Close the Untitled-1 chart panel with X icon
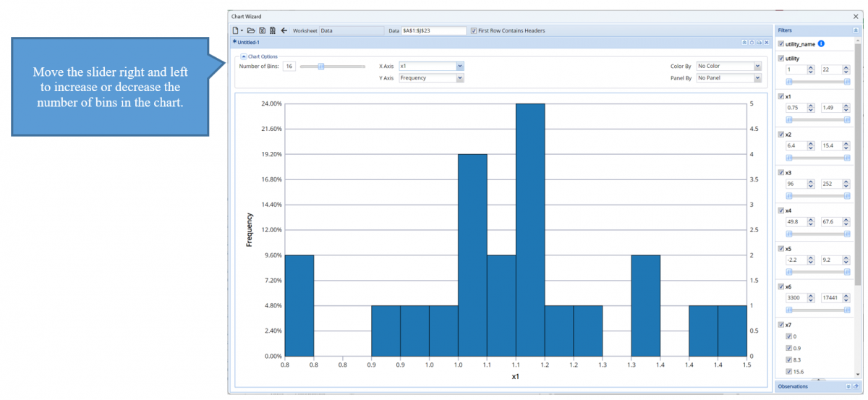Viewport: 868px width, 400px height. tap(767, 43)
